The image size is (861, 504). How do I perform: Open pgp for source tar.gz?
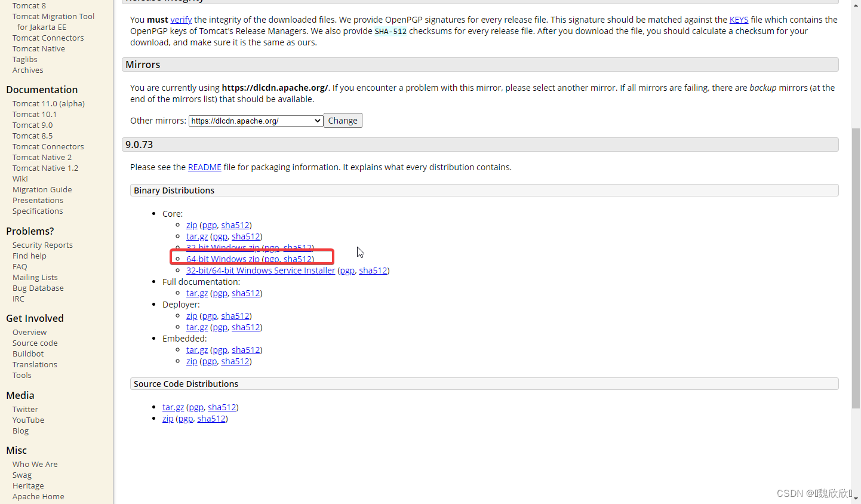click(196, 407)
